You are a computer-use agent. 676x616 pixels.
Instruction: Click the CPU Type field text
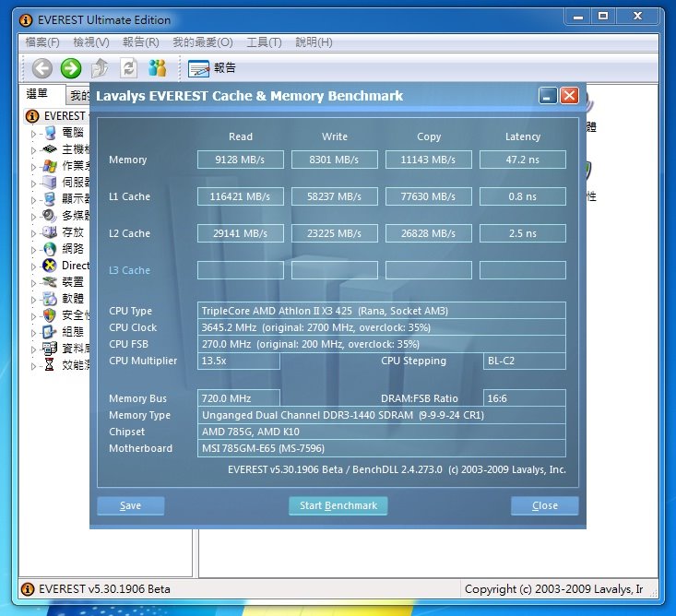pyautogui.click(x=382, y=311)
